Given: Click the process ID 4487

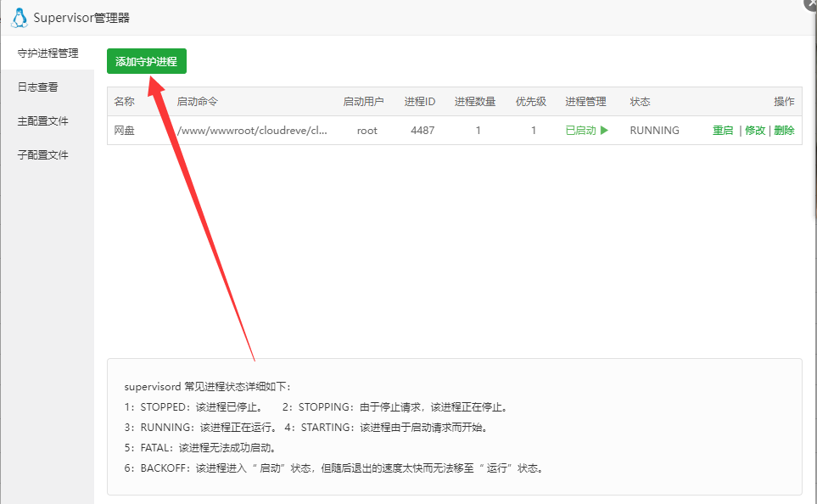Looking at the screenshot, I should (x=422, y=131).
